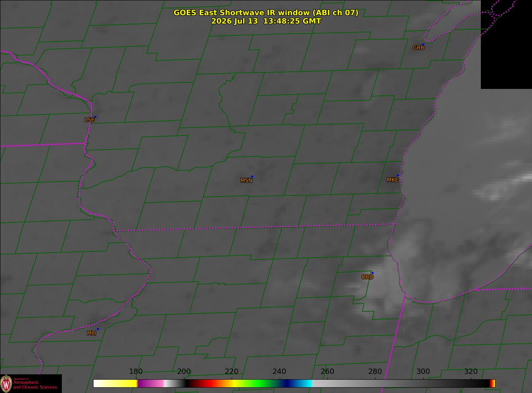The image size is (532, 393).
Task: Click the blue MKE station marker
Action: tap(398, 176)
